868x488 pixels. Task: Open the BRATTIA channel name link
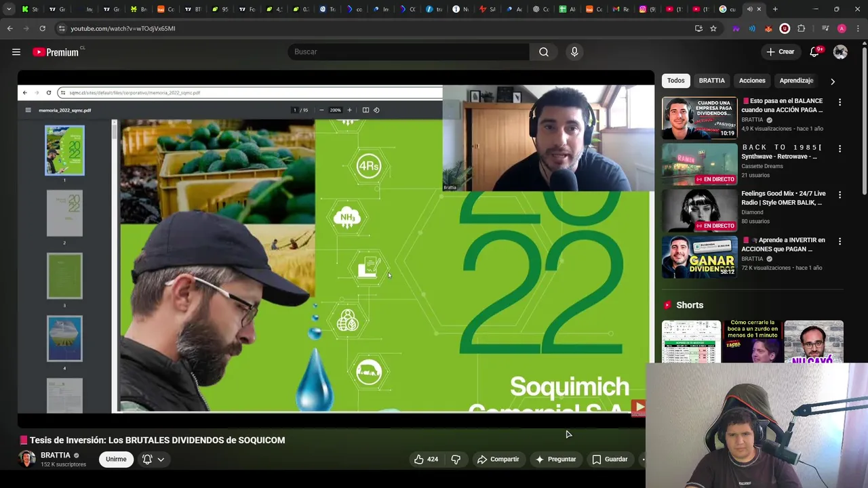pyautogui.click(x=56, y=455)
